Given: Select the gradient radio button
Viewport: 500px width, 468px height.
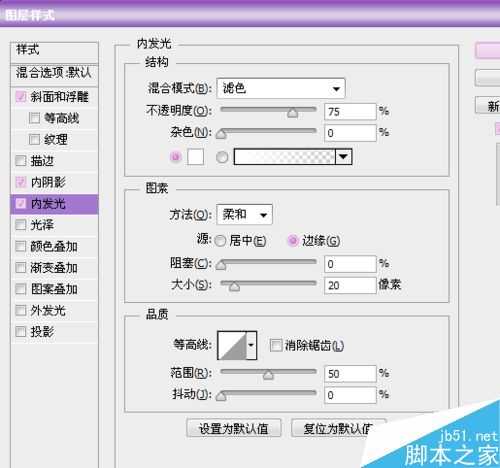Looking at the screenshot, I should coord(222,157).
